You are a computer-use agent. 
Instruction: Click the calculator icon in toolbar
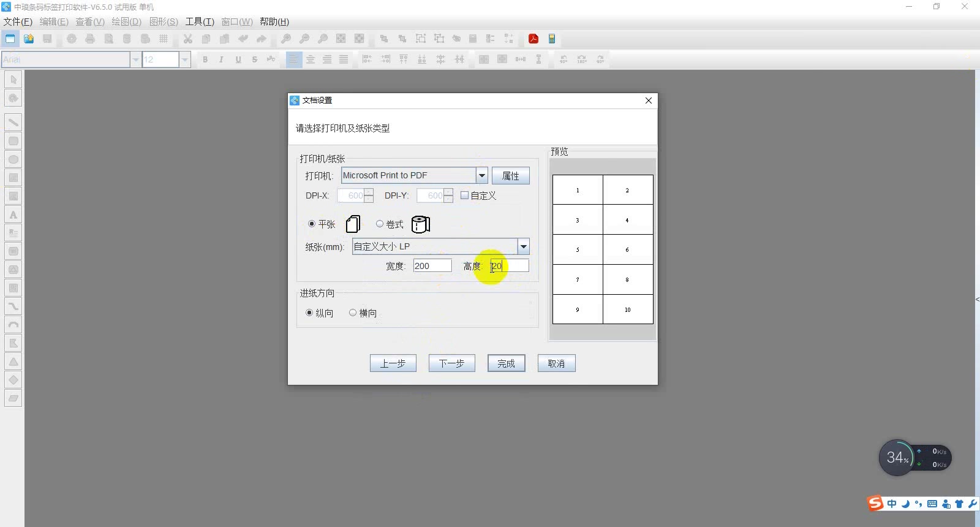click(x=552, y=39)
